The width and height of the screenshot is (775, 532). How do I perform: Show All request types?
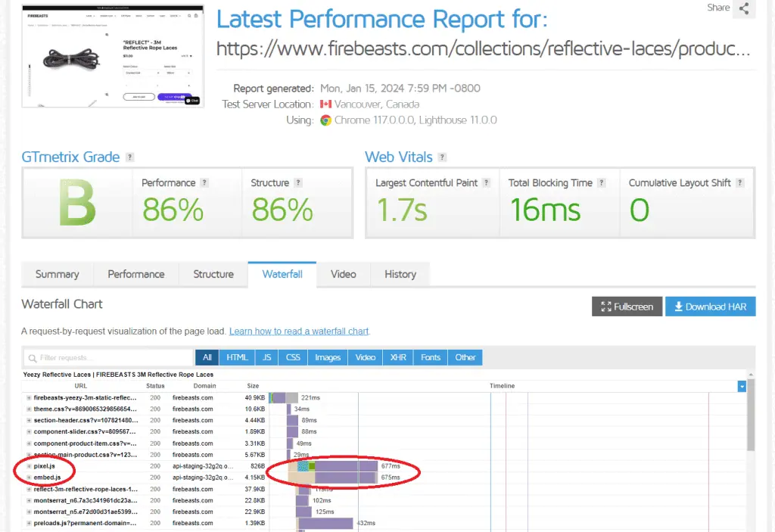coord(207,357)
